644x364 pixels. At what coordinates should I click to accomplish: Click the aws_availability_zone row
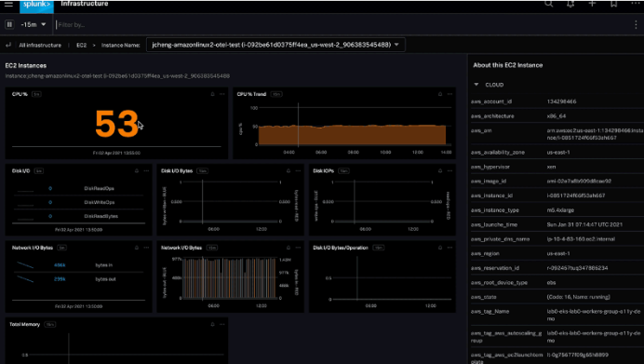coord(557,153)
